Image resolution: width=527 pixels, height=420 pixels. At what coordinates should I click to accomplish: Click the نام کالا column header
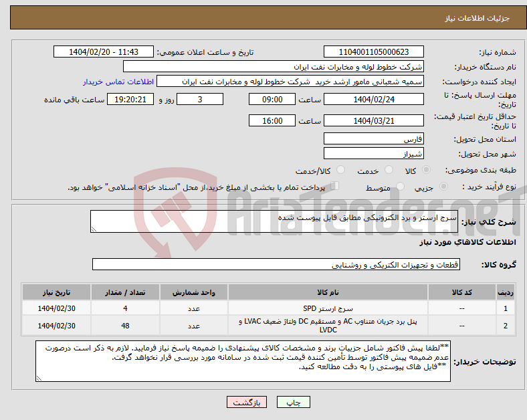(x=328, y=292)
